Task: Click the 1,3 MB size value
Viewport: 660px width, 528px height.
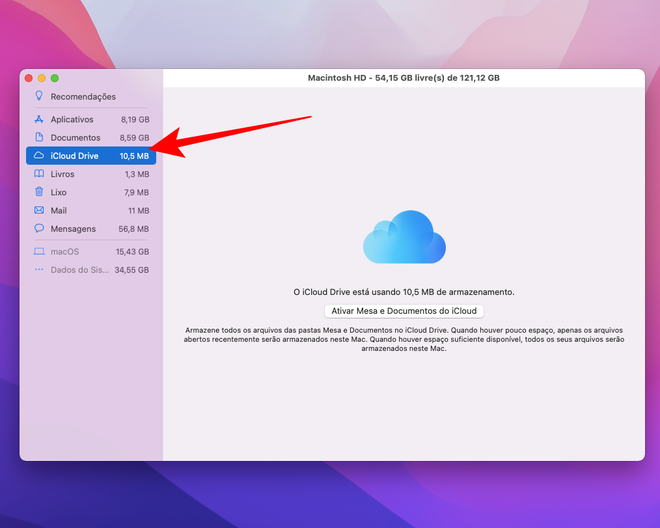Action: pos(137,174)
